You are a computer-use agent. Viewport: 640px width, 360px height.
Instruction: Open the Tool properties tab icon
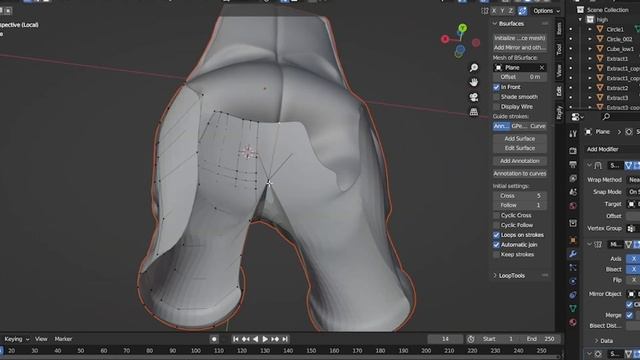coord(573,134)
